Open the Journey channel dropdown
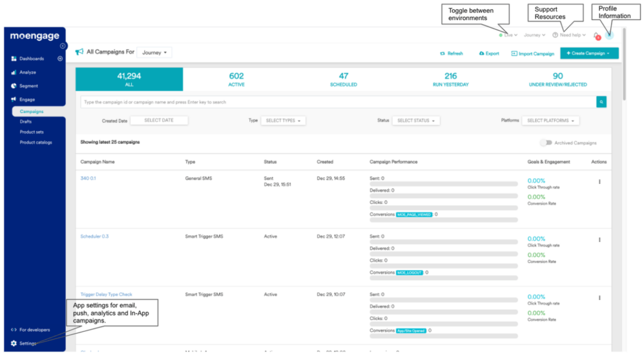Image resolution: width=644 pixels, height=355 pixels. 154,52
